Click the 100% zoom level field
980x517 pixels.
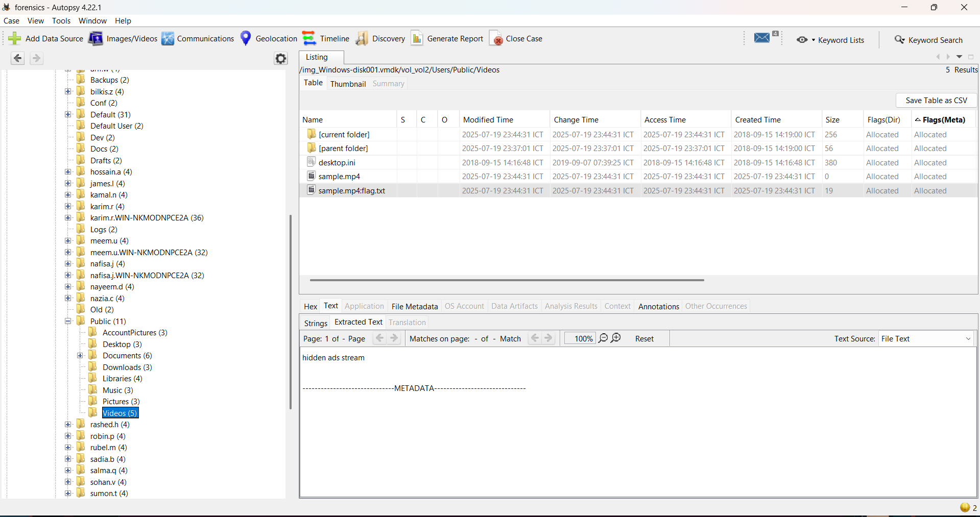(580, 338)
